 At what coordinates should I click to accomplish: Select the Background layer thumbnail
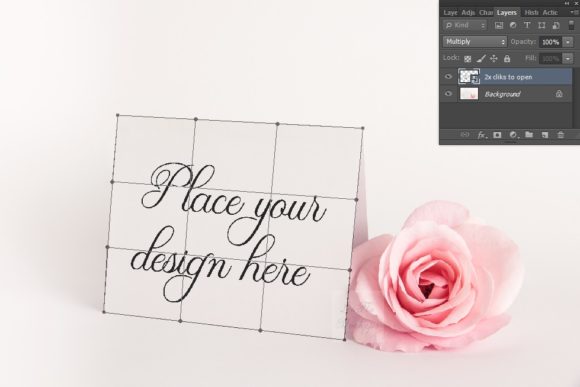click(469, 94)
